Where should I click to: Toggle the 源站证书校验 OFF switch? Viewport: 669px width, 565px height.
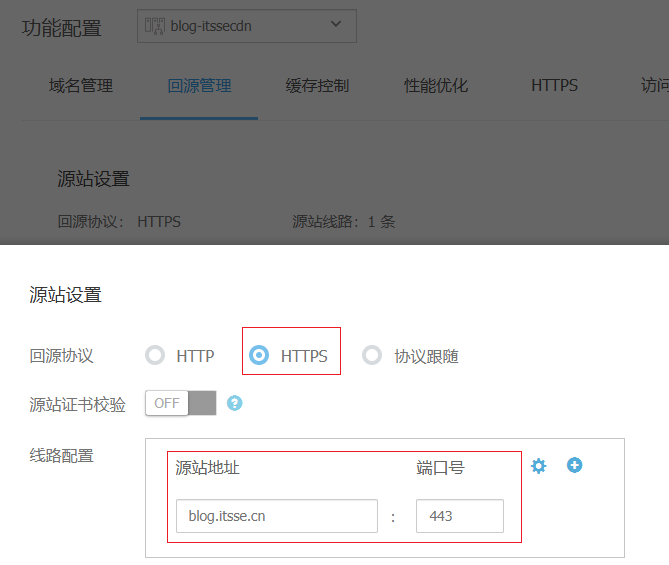click(180, 403)
